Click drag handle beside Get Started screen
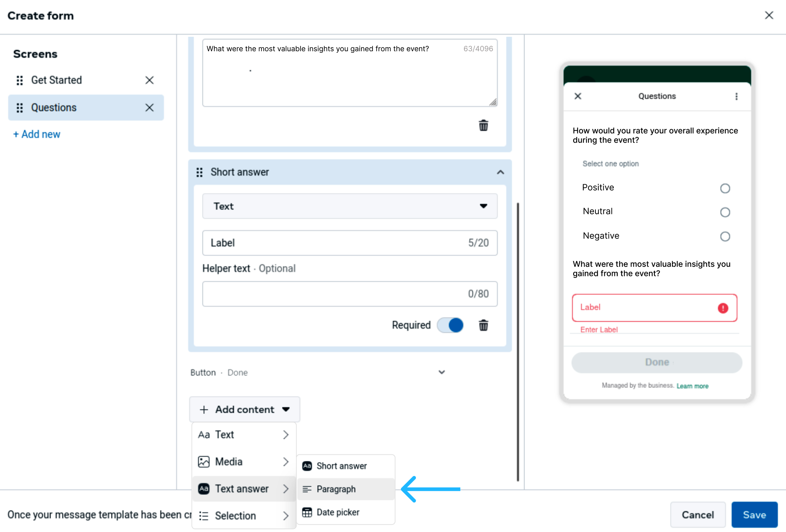 coord(20,80)
